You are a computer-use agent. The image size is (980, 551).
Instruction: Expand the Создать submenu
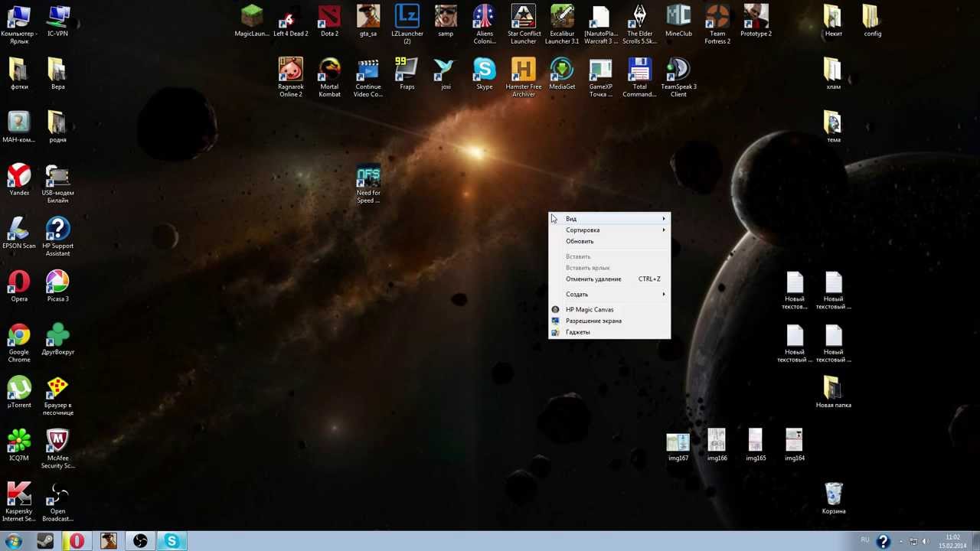[609, 295]
